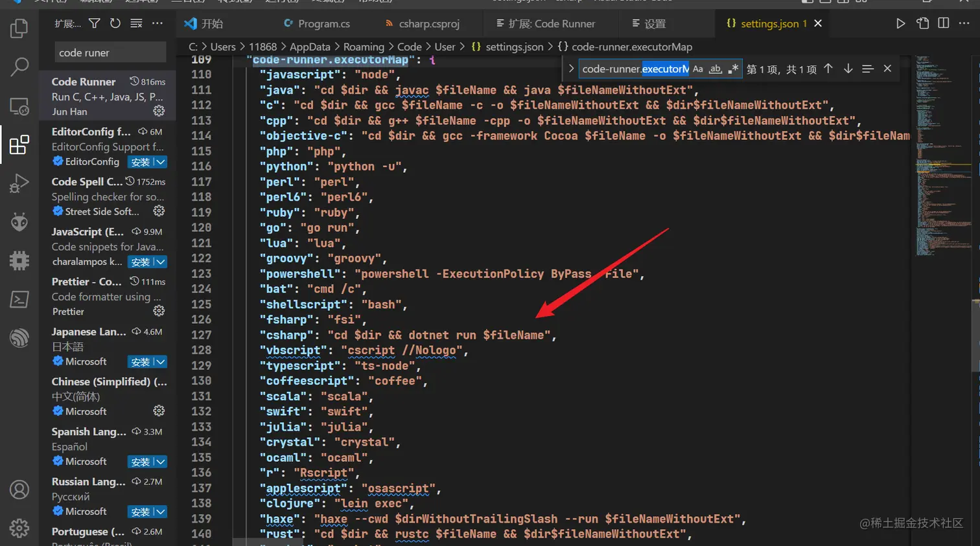Refresh the extensions list
The height and width of the screenshot is (546, 980).
pos(115,23)
